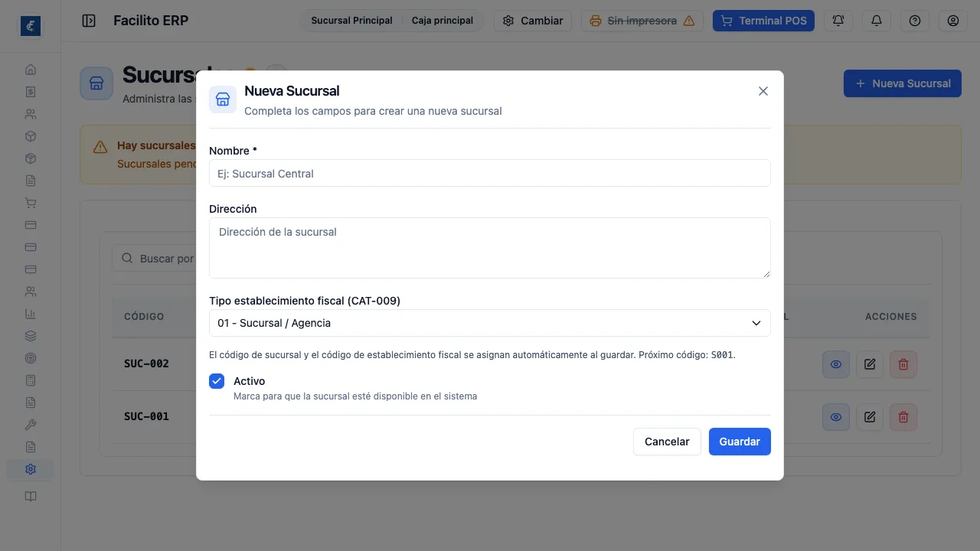980x551 pixels.
Task: Open the user profile icon
Action: [x=953, y=21]
